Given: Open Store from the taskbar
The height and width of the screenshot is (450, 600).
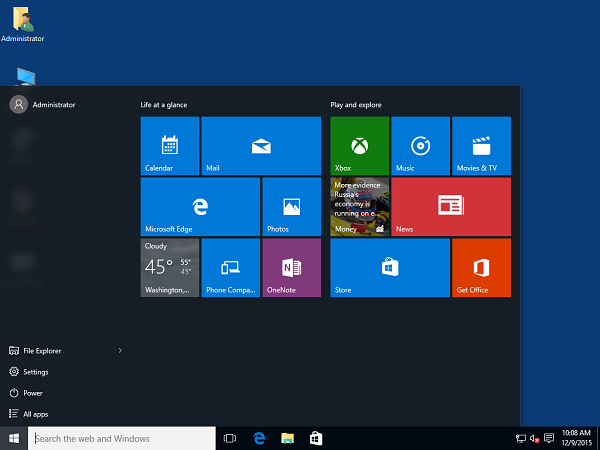Looking at the screenshot, I should coord(316,438).
